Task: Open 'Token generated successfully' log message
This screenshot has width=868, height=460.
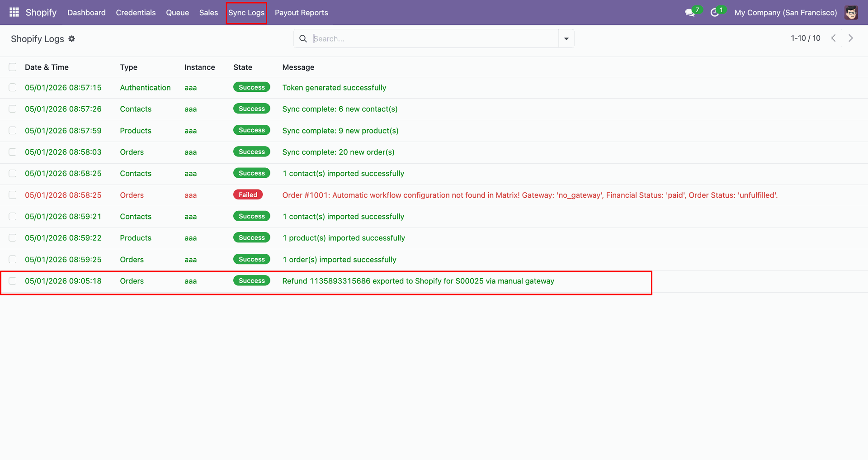Action: [x=334, y=87]
